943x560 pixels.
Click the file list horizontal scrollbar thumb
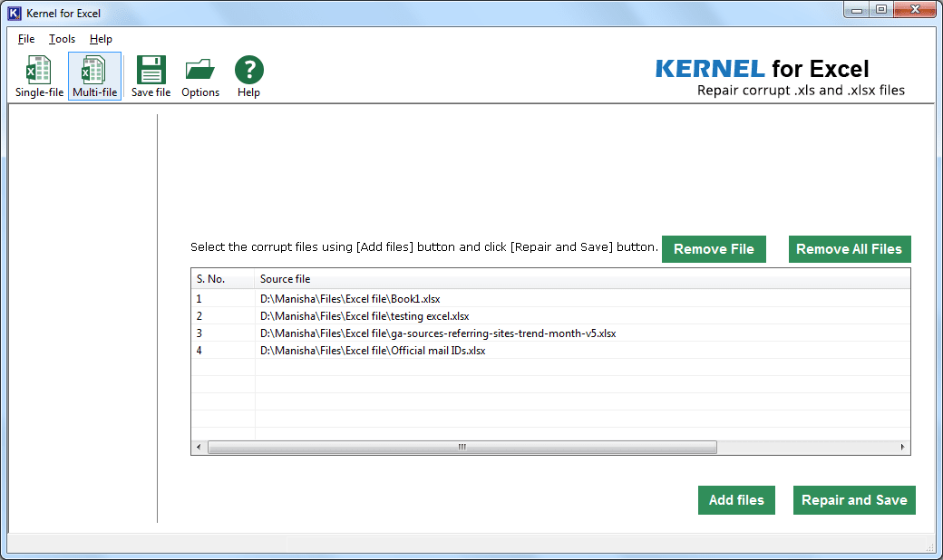(x=462, y=447)
